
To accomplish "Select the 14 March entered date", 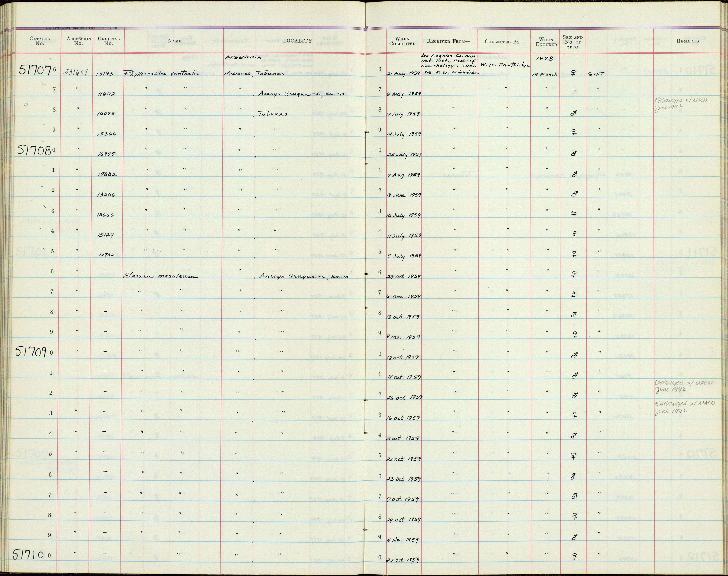I will (x=545, y=74).
